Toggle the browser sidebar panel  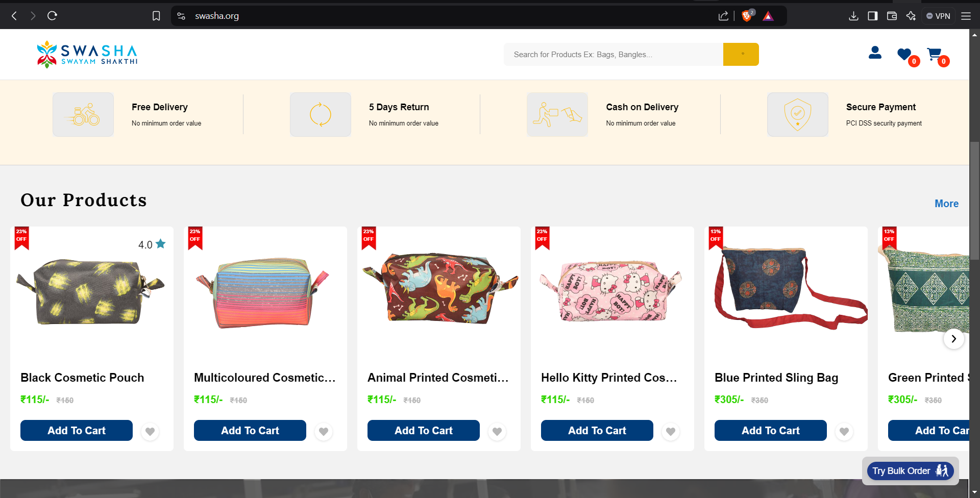pos(873,16)
